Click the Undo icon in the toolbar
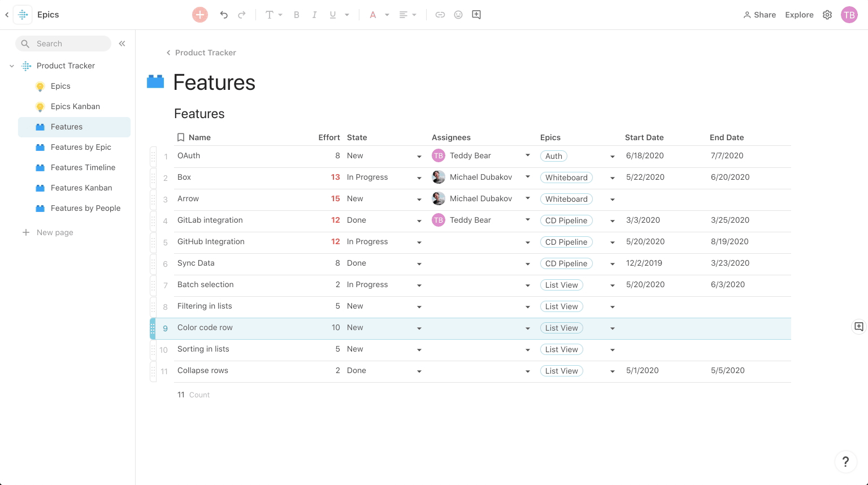Screen dimensions: 868x485 click(223, 15)
